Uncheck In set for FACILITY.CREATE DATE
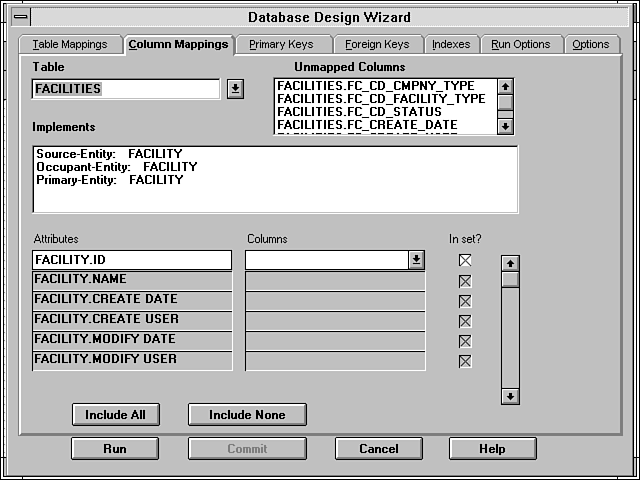Image resolution: width=640 pixels, height=480 pixels. (464, 300)
